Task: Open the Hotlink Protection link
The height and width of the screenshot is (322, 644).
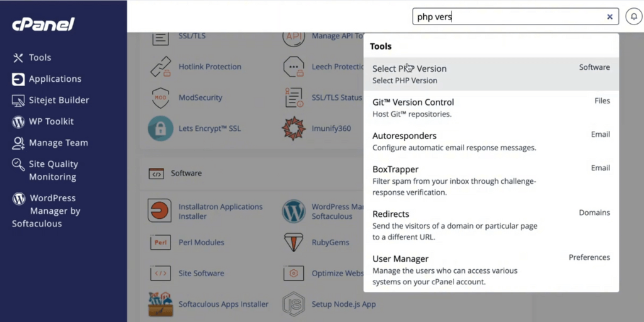Action: coord(210,67)
